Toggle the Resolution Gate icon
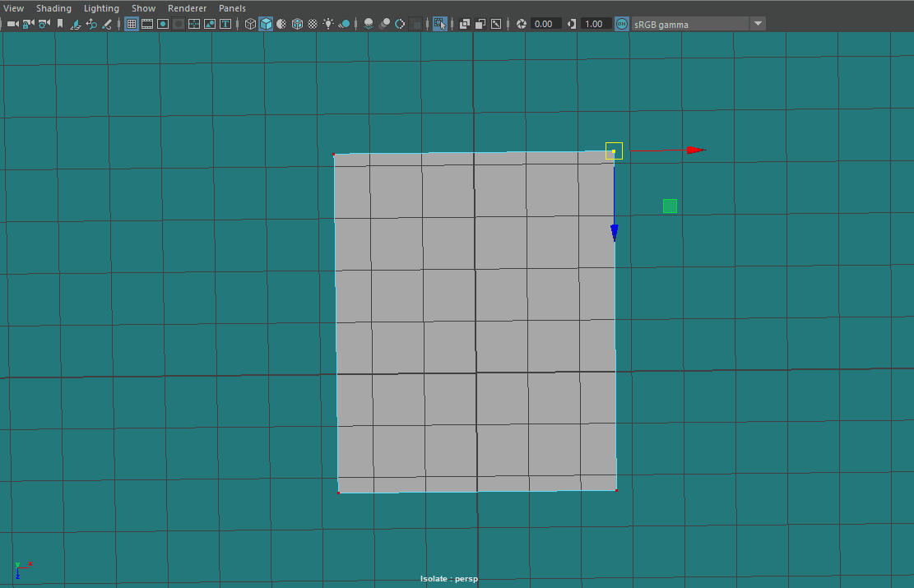The height and width of the screenshot is (588, 914). (163, 24)
